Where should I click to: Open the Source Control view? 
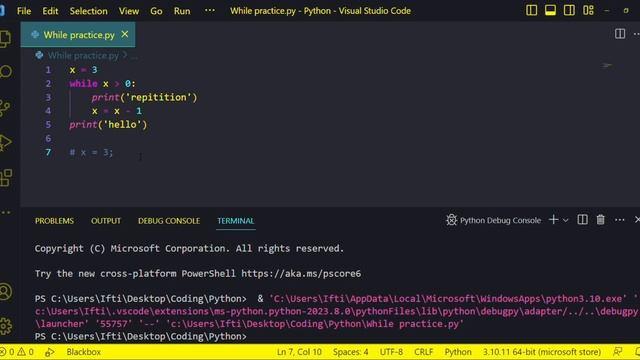pyautogui.click(x=5, y=107)
